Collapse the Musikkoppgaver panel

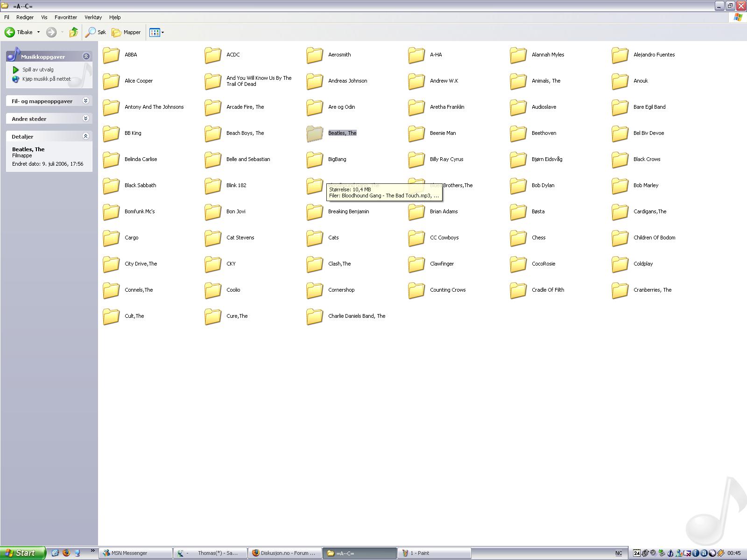point(86,56)
